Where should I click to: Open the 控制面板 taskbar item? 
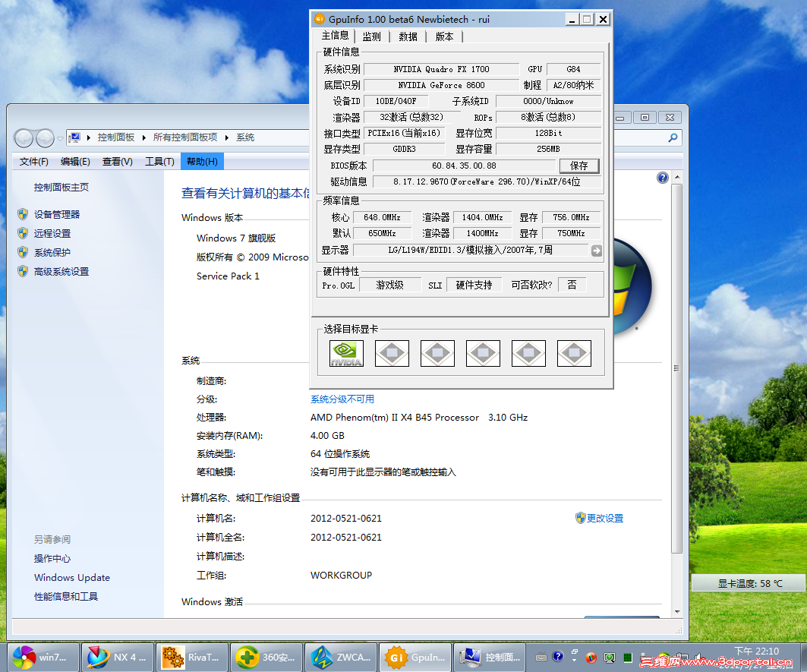click(490, 657)
